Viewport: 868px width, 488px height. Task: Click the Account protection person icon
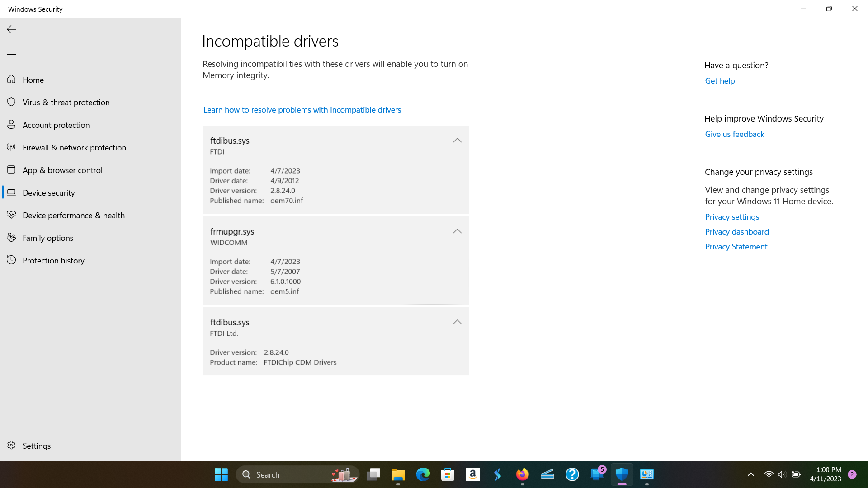11,124
